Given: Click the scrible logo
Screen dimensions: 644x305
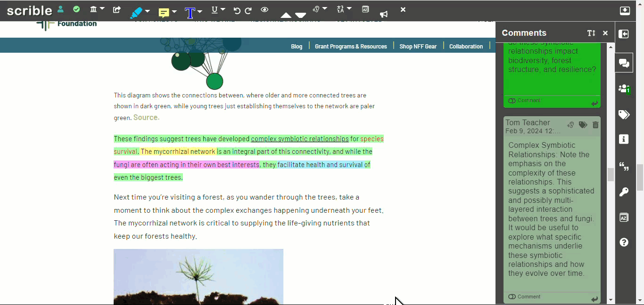Looking at the screenshot, I should (x=29, y=10).
